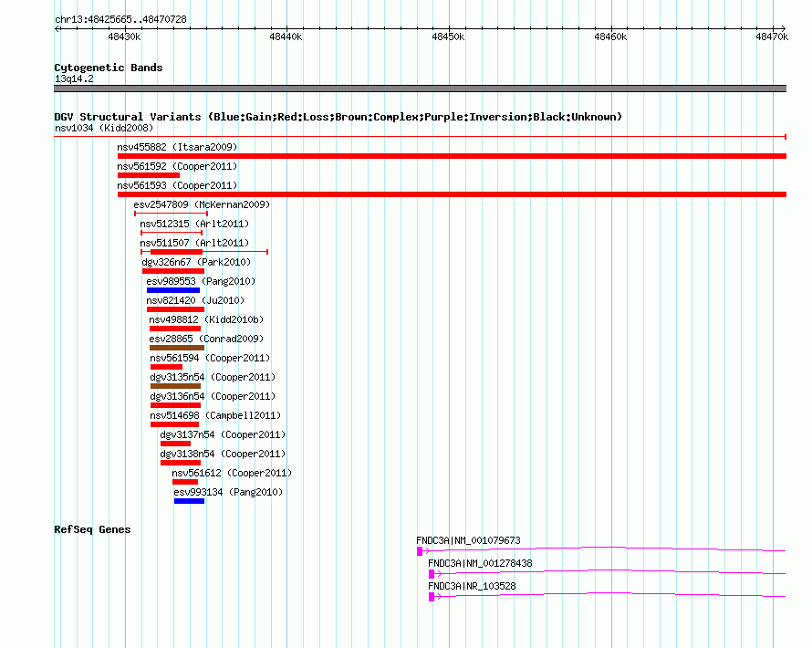Click nsv512315 (Arlt2011) variant label
The image size is (812, 648).
click(x=194, y=224)
